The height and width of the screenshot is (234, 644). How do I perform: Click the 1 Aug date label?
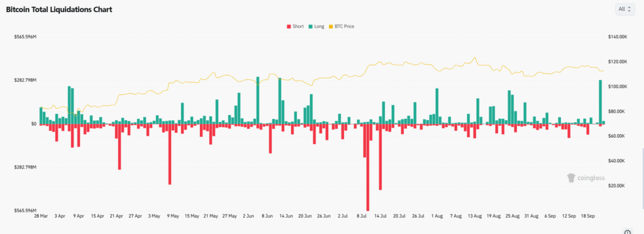click(x=437, y=216)
